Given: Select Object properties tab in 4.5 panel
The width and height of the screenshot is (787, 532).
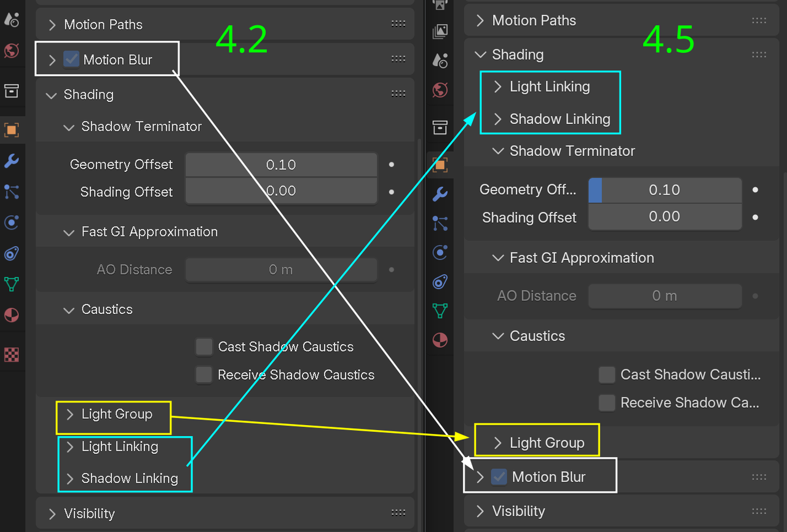Looking at the screenshot, I should pyautogui.click(x=440, y=165).
